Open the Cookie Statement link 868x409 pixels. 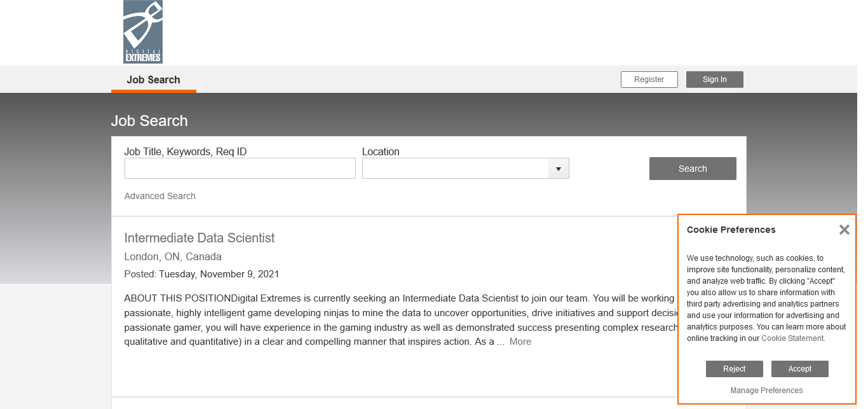coord(792,338)
